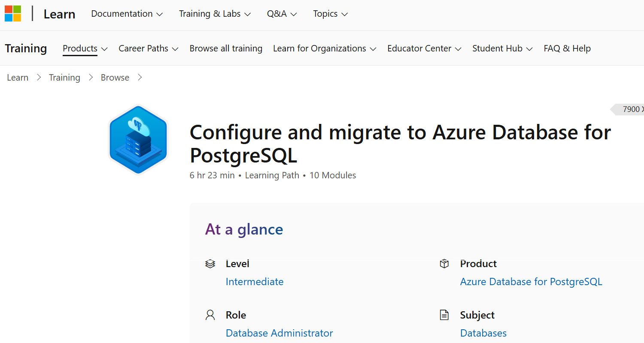644x343 pixels.
Task: Open the Database Administrator link
Action: [x=279, y=333]
